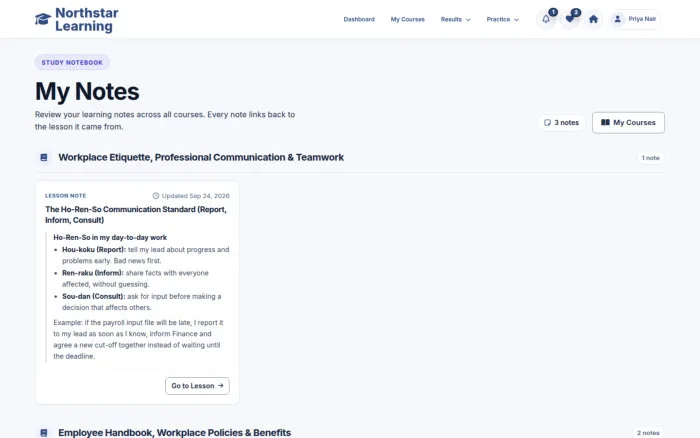This screenshot has width=700, height=438.
Task: Click the 1 note count label
Action: (x=650, y=158)
